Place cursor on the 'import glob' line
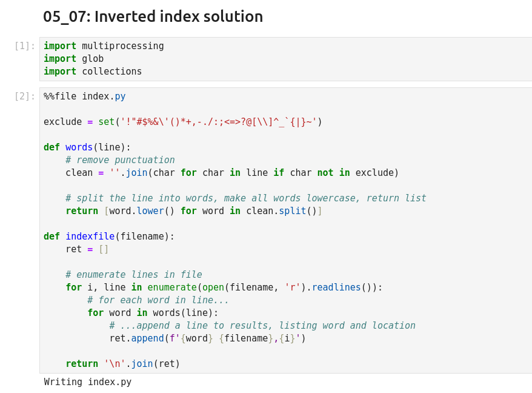Screen dimensions: 532x393 click(x=73, y=59)
